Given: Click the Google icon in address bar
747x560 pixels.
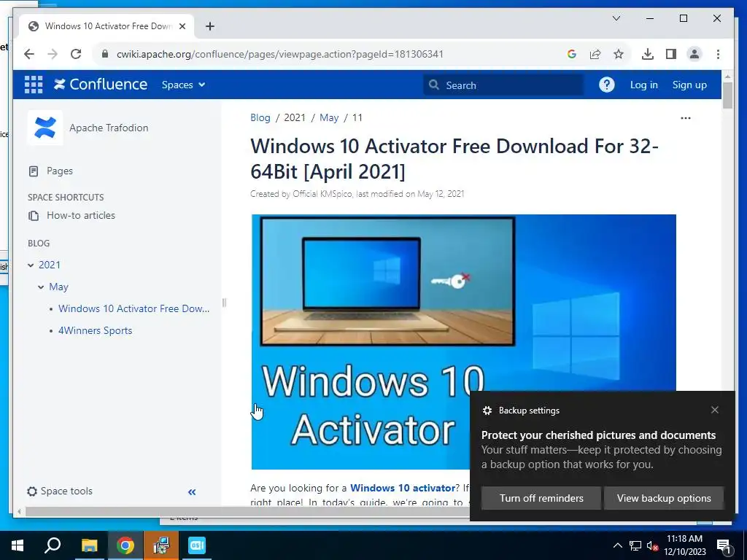Looking at the screenshot, I should [x=572, y=54].
